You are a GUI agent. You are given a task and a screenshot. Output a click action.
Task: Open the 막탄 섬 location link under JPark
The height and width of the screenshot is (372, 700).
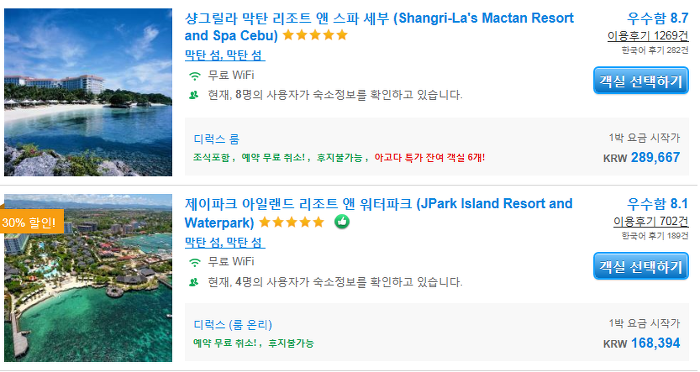(225, 242)
